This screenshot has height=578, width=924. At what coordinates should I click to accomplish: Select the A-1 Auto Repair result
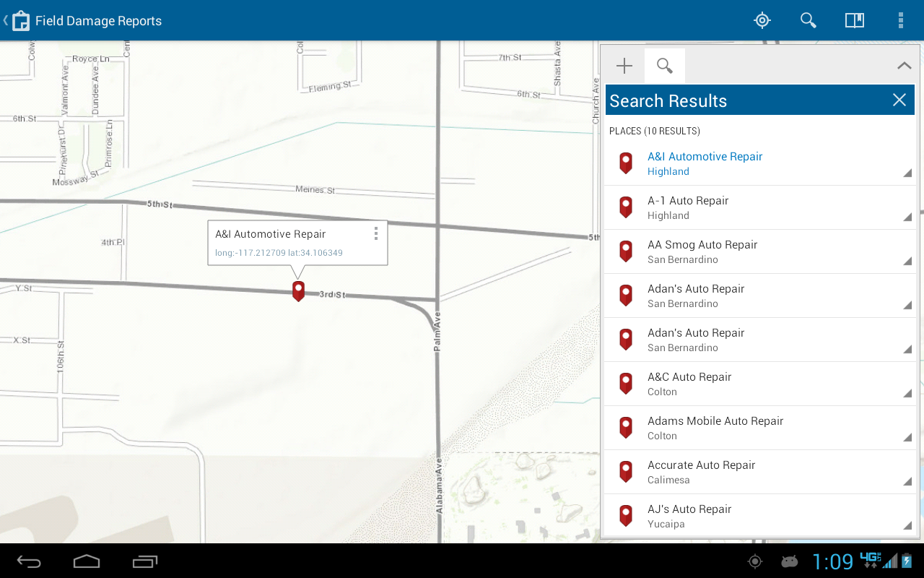coord(759,207)
